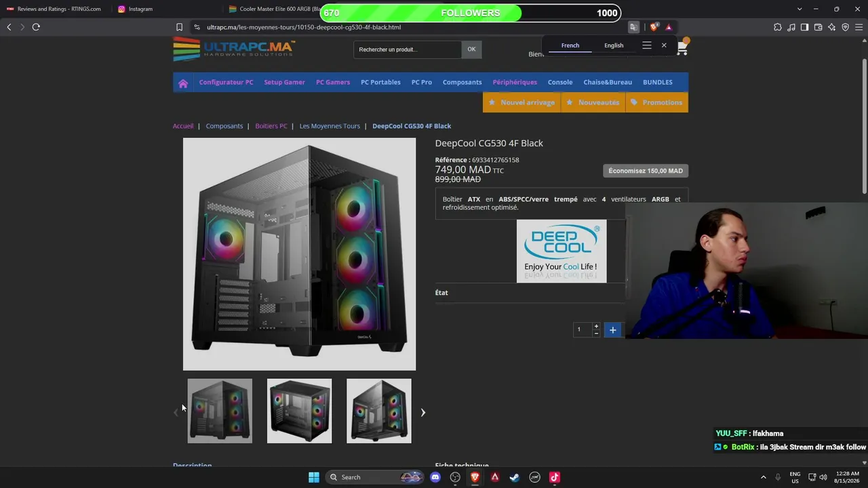Open the Brave Rewards triangle icon

[x=669, y=27]
